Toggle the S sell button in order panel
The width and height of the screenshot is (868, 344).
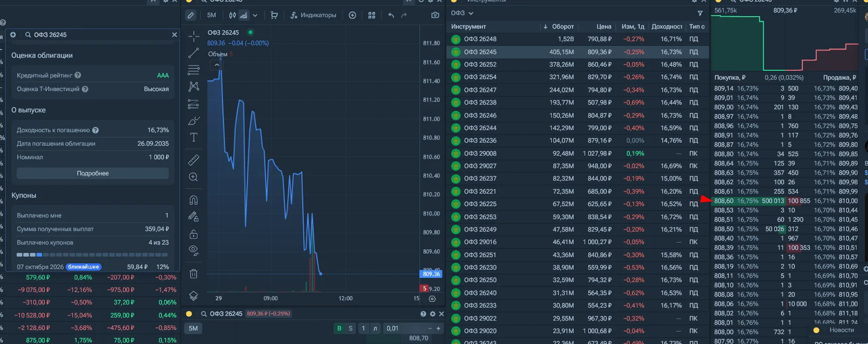tap(351, 328)
